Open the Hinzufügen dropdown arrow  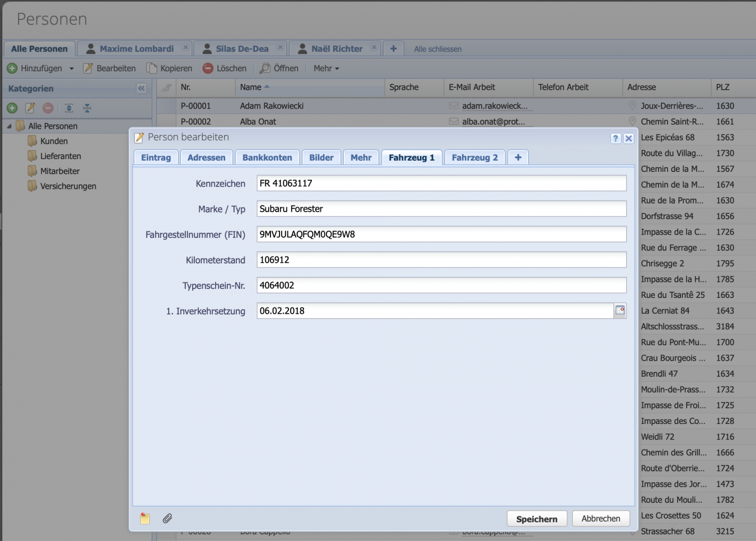pyautogui.click(x=70, y=68)
